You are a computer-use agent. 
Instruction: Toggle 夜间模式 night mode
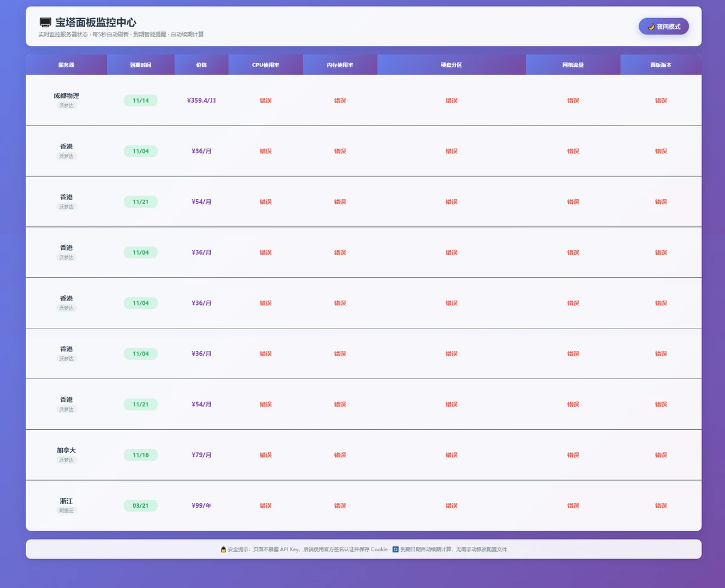(x=663, y=27)
